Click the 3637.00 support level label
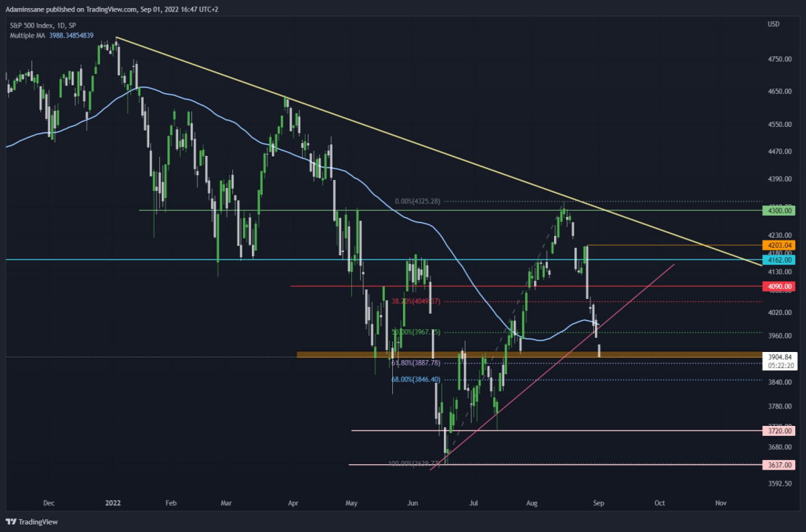Viewport: 806px width, 532px height. 778,464
